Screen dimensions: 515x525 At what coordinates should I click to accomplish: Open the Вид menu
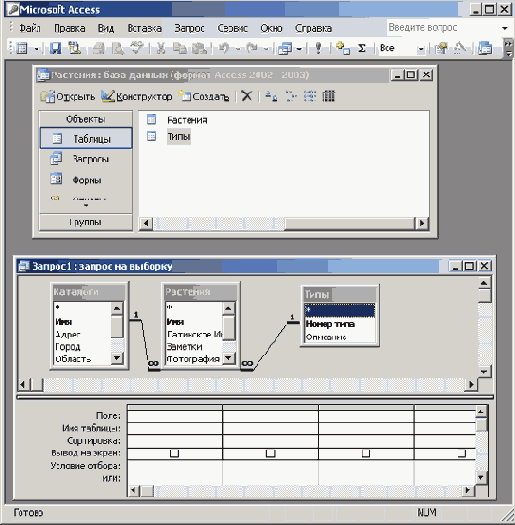click(106, 28)
